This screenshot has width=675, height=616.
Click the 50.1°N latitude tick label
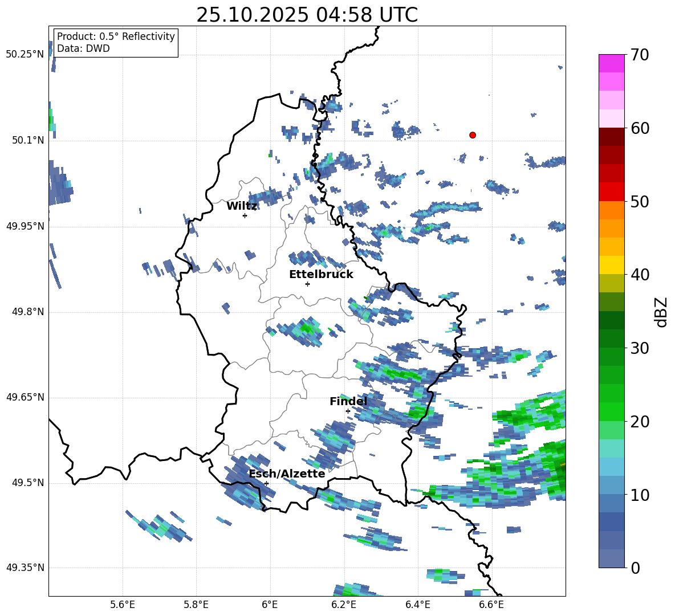pos(28,140)
